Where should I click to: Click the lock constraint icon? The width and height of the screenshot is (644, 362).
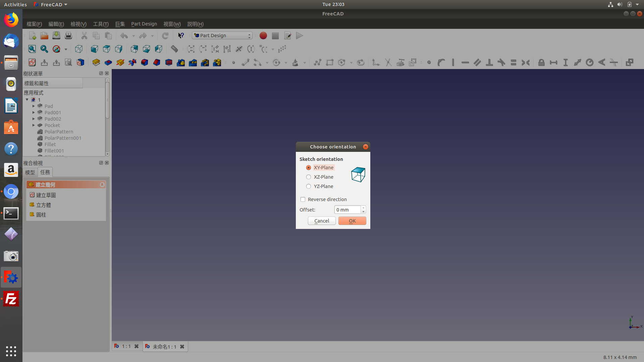[541, 62]
